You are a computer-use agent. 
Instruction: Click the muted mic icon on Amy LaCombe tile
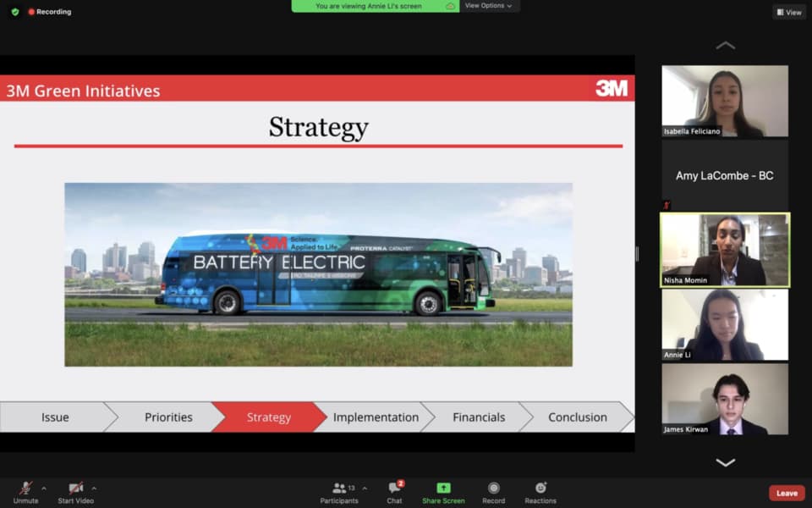(667, 205)
